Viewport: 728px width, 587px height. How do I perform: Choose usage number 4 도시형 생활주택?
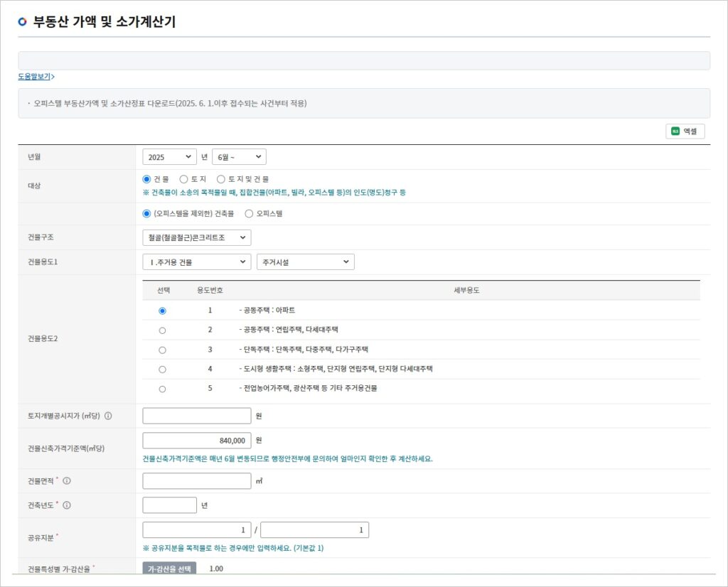pos(162,370)
